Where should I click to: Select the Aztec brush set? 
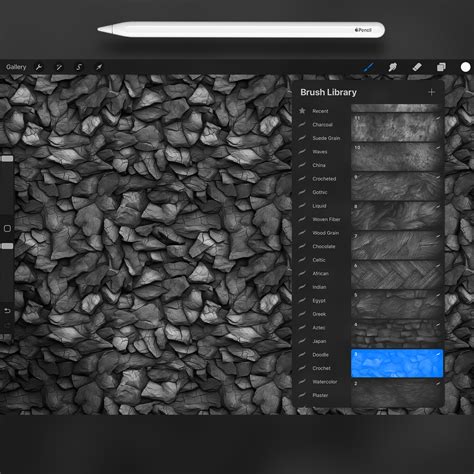click(319, 328)
